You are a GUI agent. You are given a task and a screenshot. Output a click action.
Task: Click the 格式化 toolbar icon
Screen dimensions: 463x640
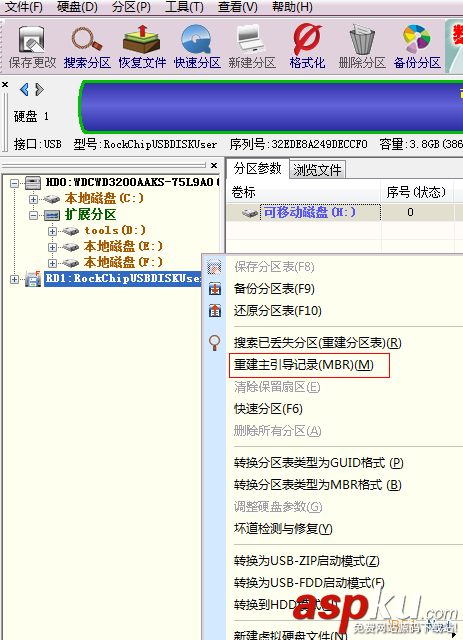[x=307, y=39]
